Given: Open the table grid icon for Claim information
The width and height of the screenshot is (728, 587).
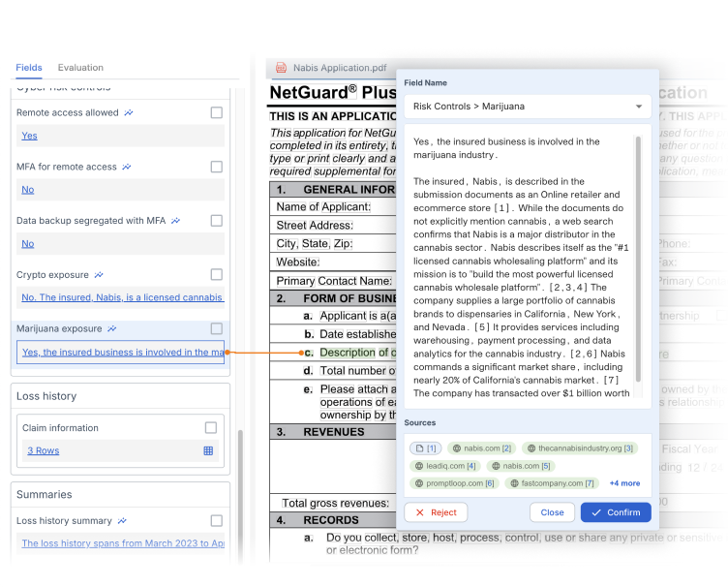Looking at the screenshot, I should (208, 450).
